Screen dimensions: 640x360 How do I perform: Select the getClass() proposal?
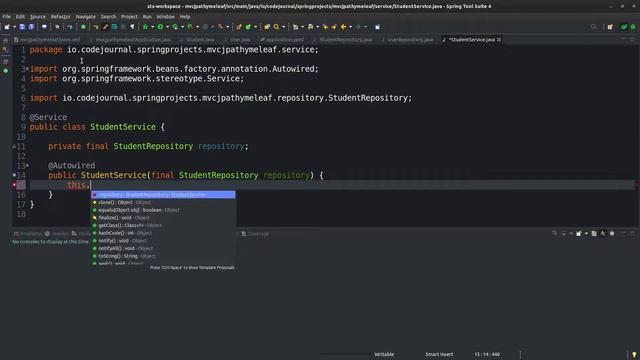(x=163, y=225)
